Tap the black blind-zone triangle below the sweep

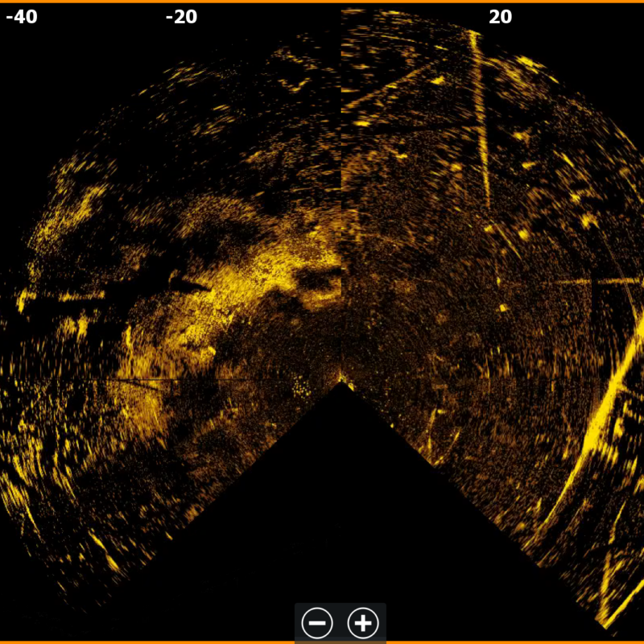[x=343, y=499]
